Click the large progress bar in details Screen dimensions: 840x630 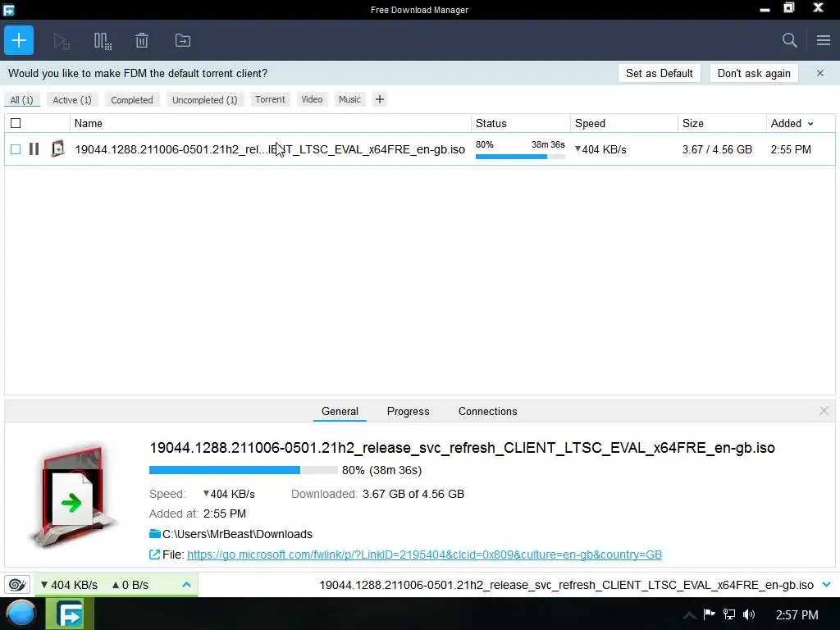click(243, 470)
